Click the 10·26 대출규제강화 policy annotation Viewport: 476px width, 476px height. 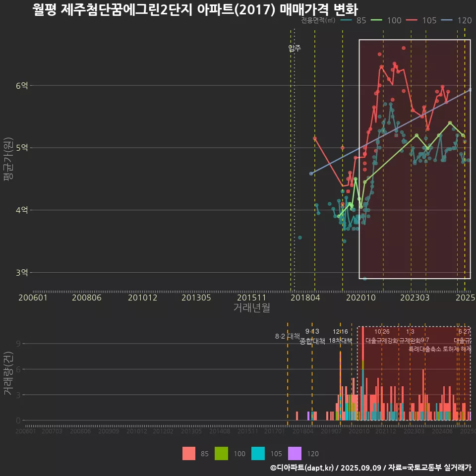pos(382,336)
